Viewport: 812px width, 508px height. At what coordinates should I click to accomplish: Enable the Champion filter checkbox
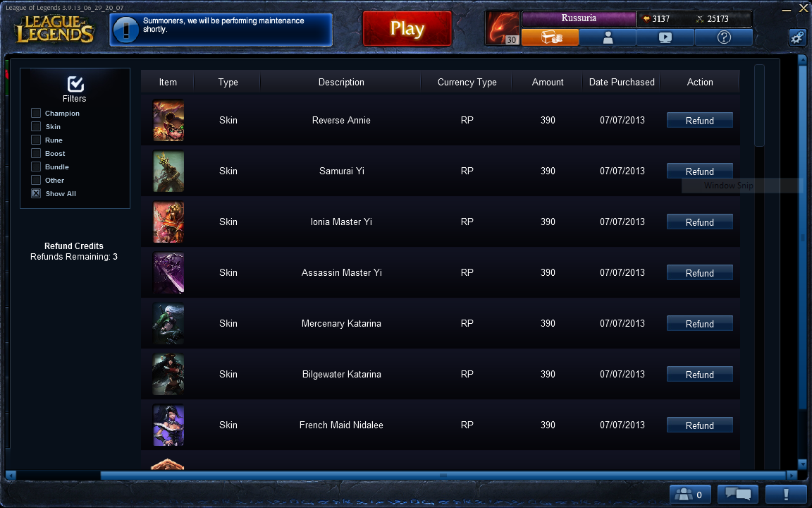[x=36, y=113]
